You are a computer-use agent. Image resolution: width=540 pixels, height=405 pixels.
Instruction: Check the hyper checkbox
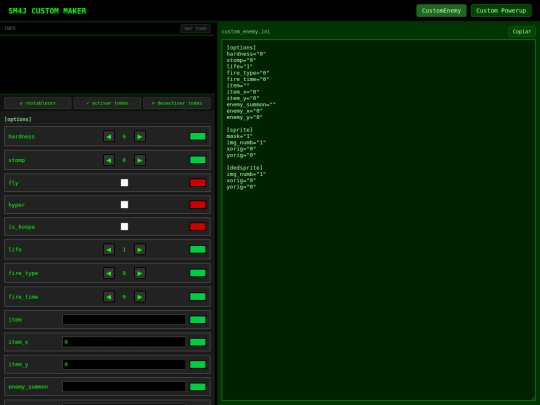pos(124,205)
